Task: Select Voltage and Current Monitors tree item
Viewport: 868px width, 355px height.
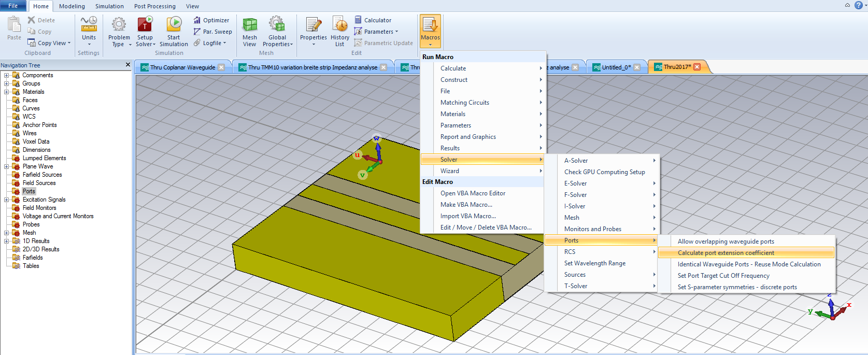Action: (58, 216)
